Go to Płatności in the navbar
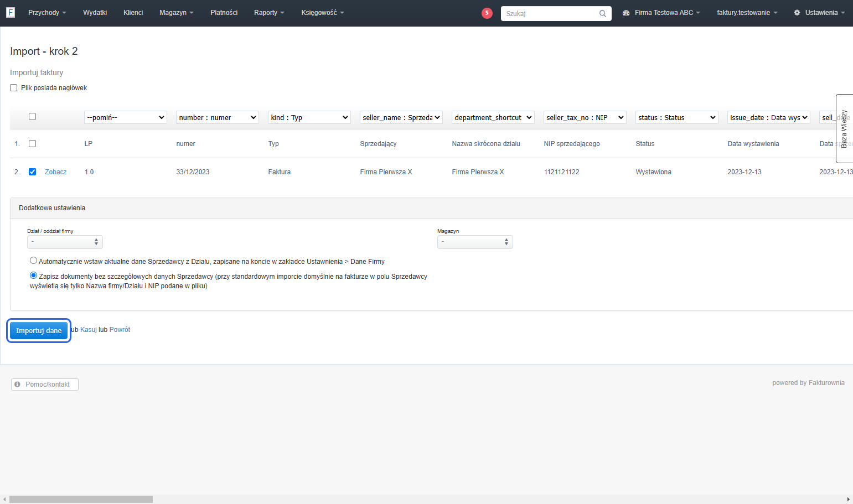The width and height of the screenshot is (853, 504). coord(224,13)
